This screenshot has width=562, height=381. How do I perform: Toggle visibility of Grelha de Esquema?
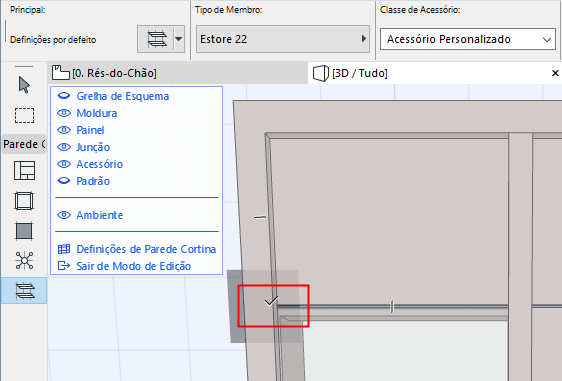64,96
